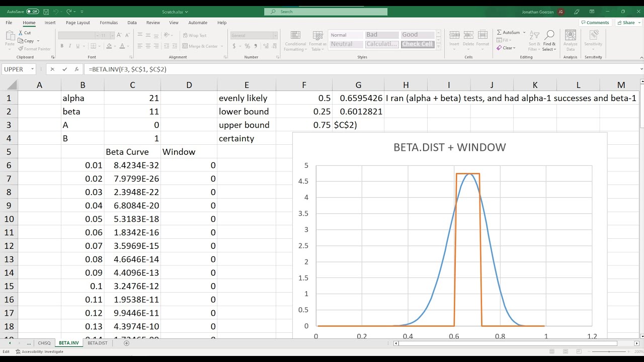The width and height of the screenshot is (644, 362).
Task: Toggle Wrap Text on the ribbon
Action: click(x=194, y=35)
